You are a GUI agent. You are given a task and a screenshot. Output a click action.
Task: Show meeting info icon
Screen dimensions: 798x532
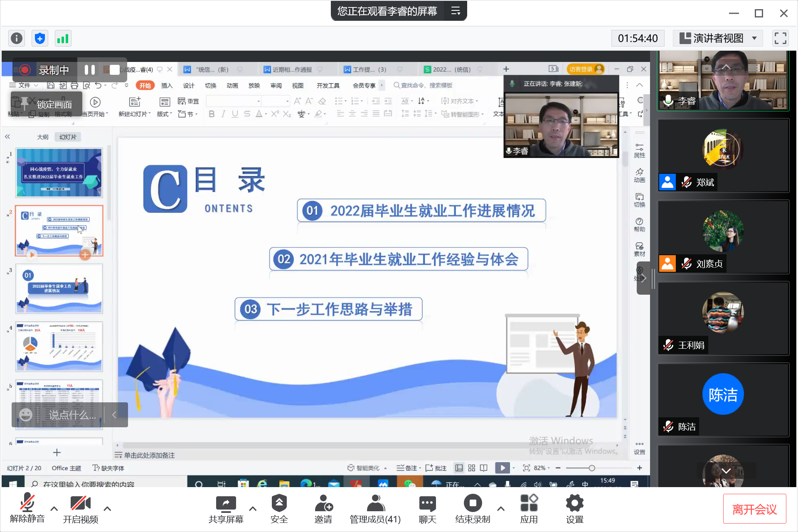click(x=17, y=39)
